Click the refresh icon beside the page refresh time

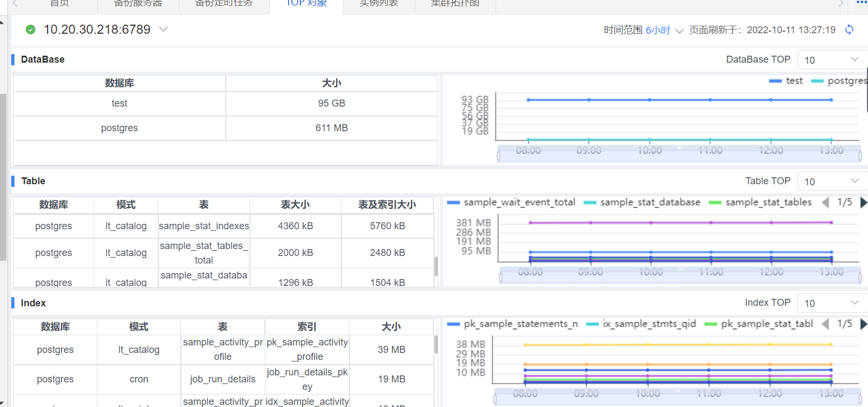(849, 29)
